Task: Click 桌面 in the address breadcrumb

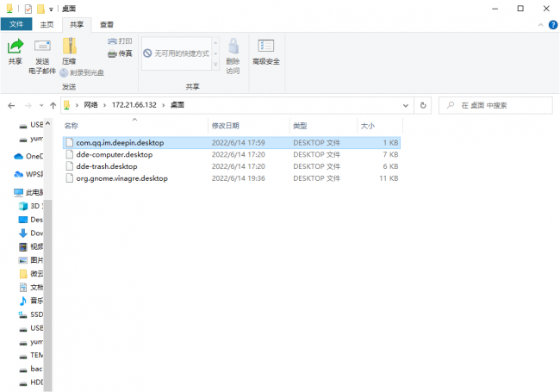Action: 177,104
